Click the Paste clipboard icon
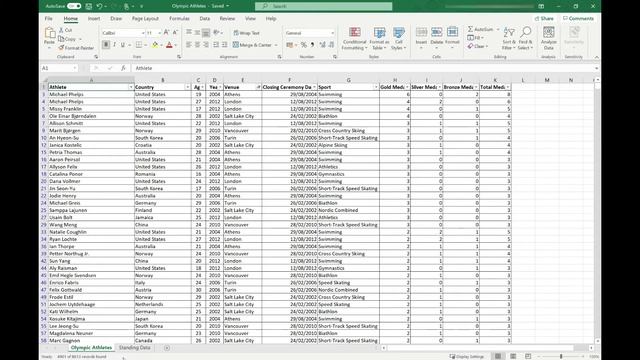The image size is (640, 360). pyautogui.click(x=49, y=34)
